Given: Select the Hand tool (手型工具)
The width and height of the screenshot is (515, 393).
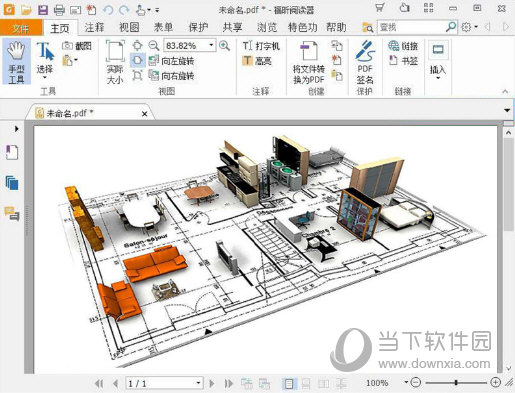Looking at the screenshot, I should (17, 62).
